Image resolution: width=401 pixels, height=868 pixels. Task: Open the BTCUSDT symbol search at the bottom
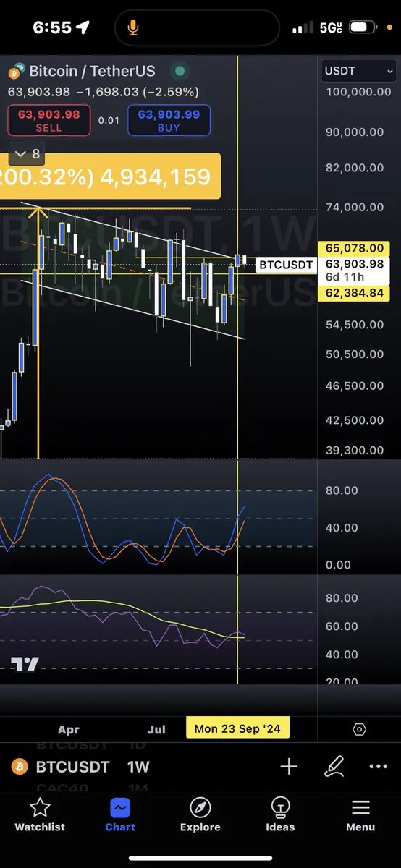tap(72, 767)
